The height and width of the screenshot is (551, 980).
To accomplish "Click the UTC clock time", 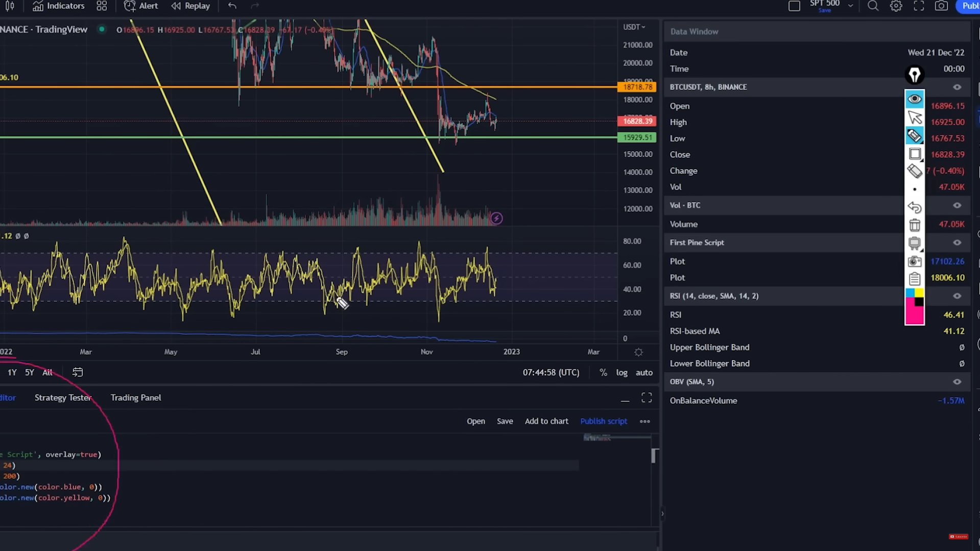I will coord(551,373).
